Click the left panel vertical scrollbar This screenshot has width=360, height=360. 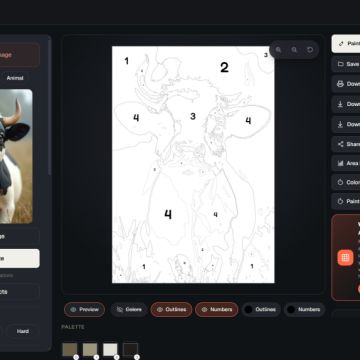[50, 107]
